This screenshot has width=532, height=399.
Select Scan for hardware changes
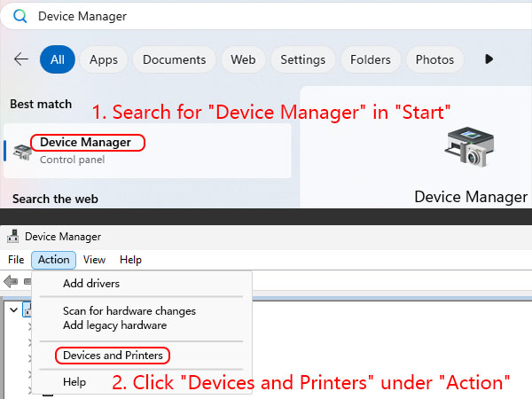[x=129, y=311]
